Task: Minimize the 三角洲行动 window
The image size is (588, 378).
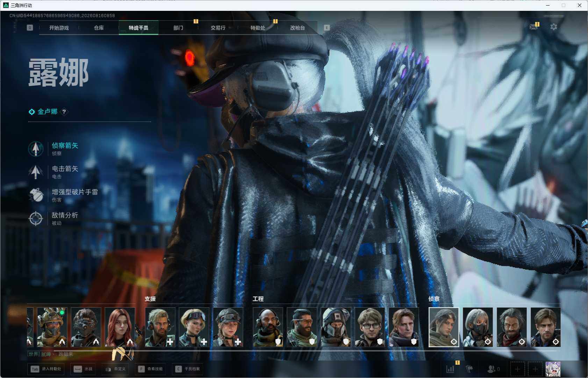Action: [x=548, y=5]
